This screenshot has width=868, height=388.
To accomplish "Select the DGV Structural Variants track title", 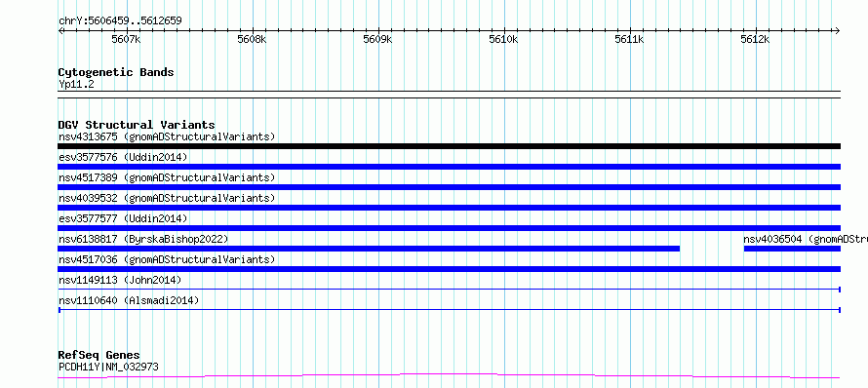I will [137, 125].
